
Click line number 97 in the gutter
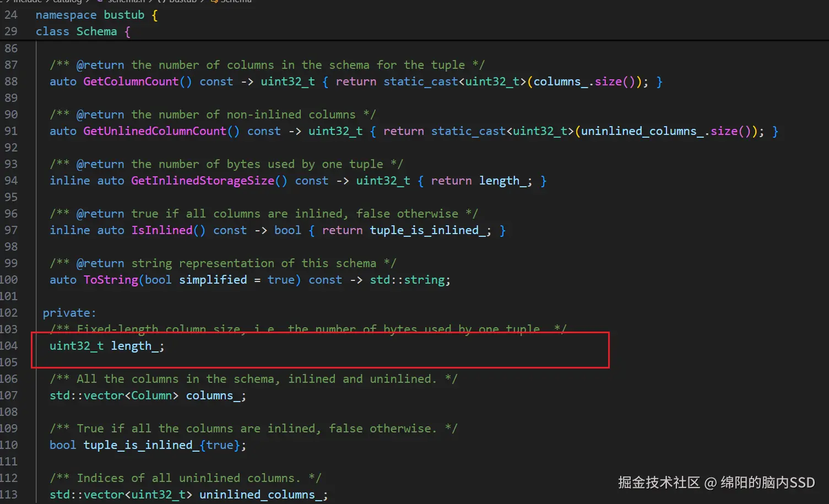click(x=11, y=230)
